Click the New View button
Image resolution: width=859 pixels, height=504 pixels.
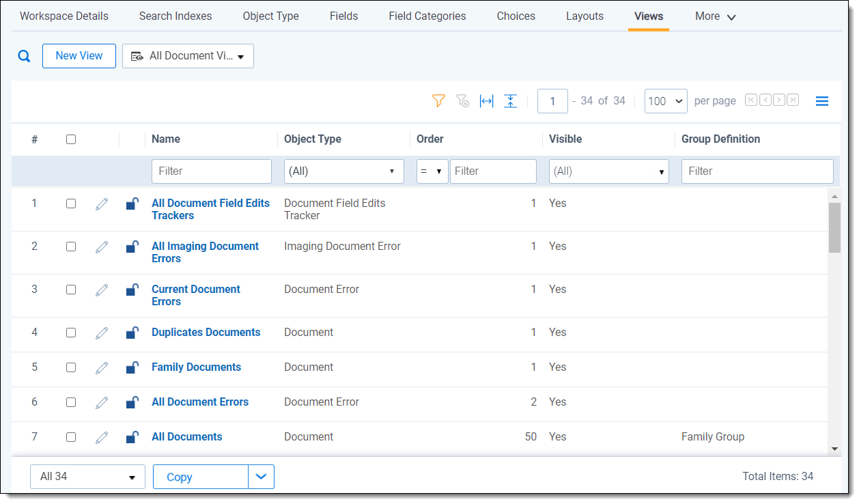point(79,56)
